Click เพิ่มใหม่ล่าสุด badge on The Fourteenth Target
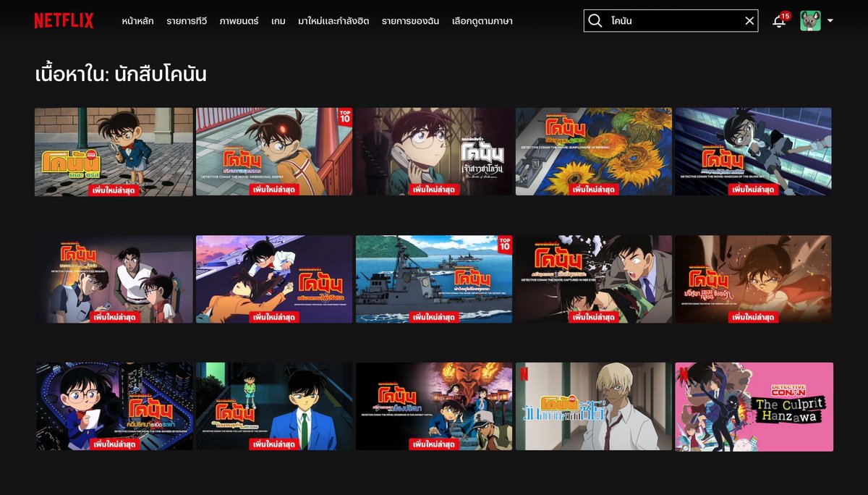868x495 pixels. click(x=274, y=317)
